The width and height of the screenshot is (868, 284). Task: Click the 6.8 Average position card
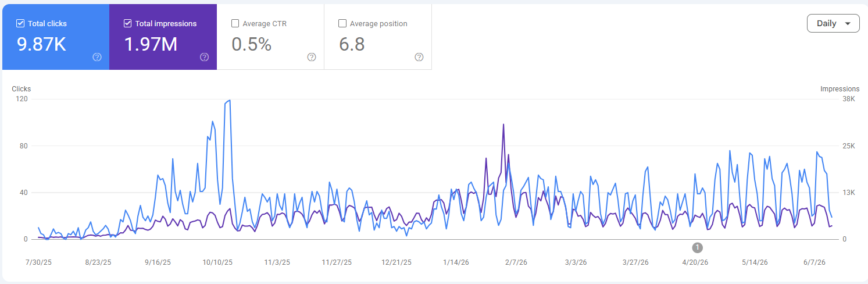378,37
